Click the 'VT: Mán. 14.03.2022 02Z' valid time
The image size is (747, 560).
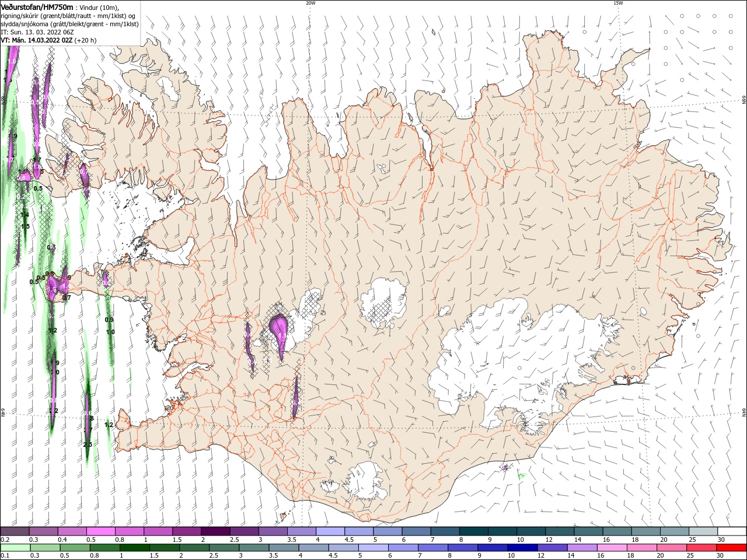(x=36, y=40)
